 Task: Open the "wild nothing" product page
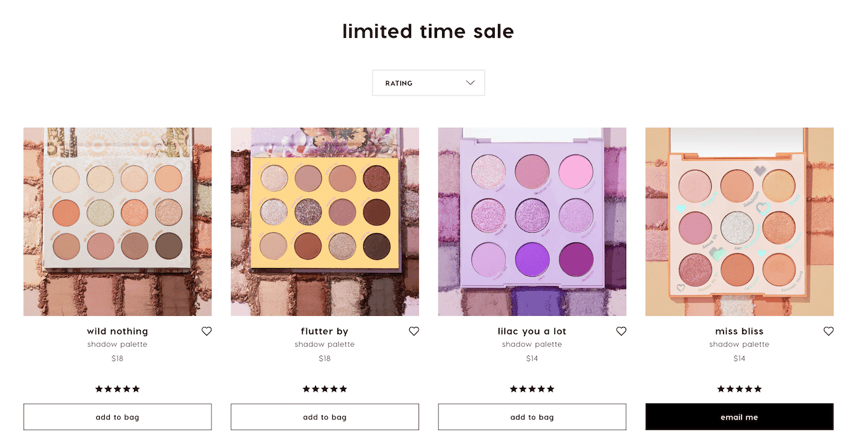pos(117,331)
